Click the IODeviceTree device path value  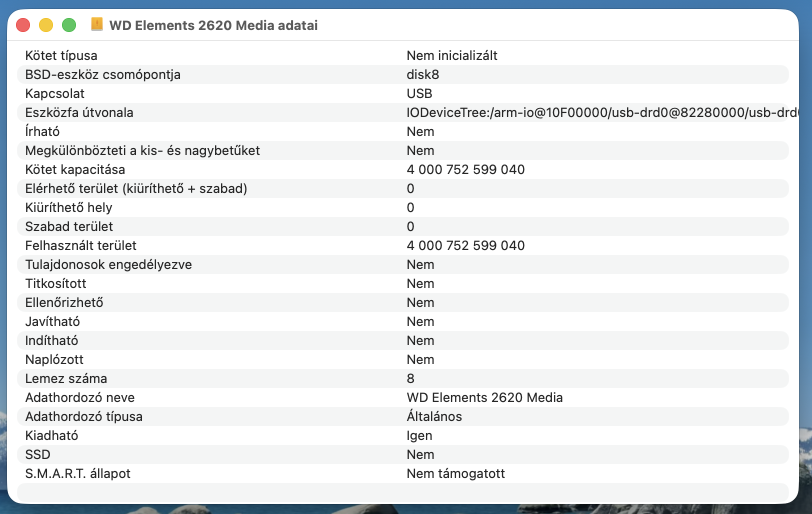[600, 112]
